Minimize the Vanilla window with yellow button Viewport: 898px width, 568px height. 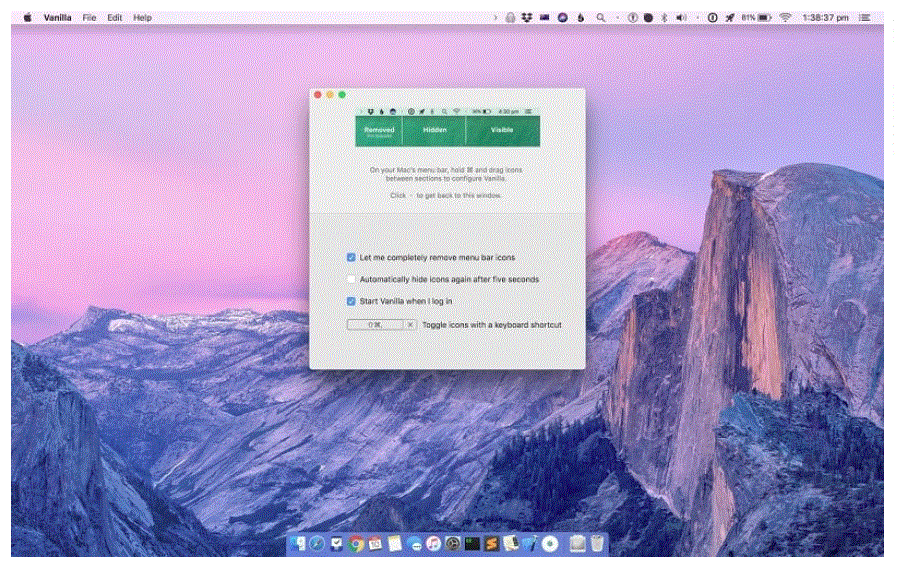tap(330, 94)
